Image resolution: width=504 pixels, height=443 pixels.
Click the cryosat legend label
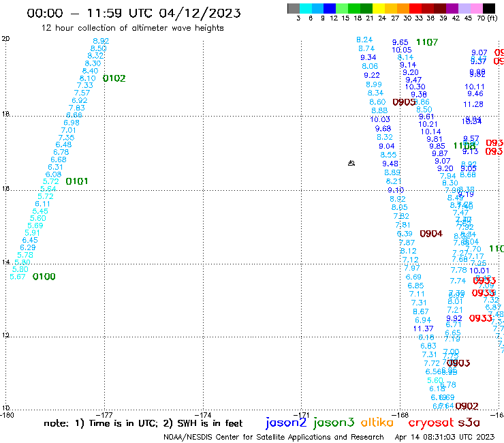click(431, 423)
